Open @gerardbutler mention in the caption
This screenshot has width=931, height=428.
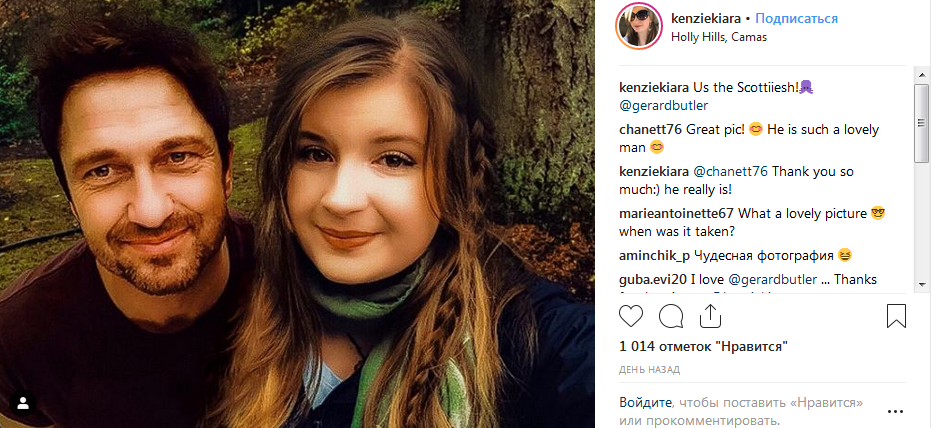pos(664,105)
